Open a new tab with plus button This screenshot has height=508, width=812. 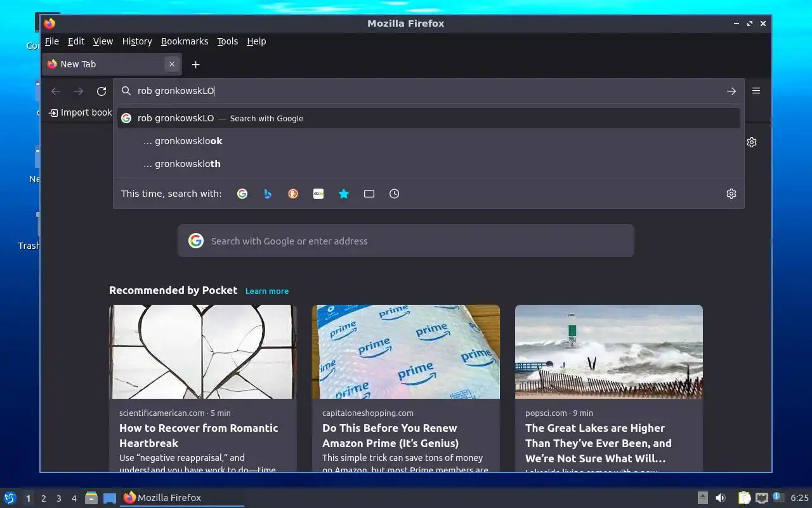point(196,64)
